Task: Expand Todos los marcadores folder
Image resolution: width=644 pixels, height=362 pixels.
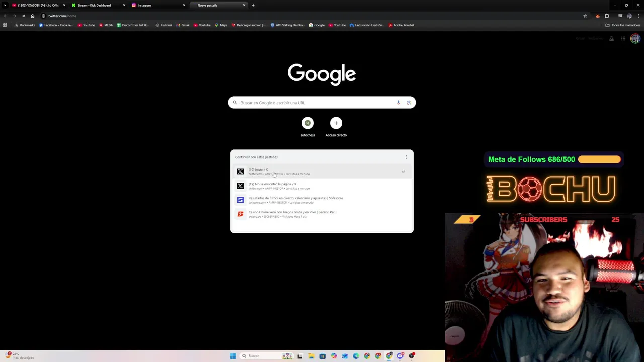Action: (x=623, y=25)
